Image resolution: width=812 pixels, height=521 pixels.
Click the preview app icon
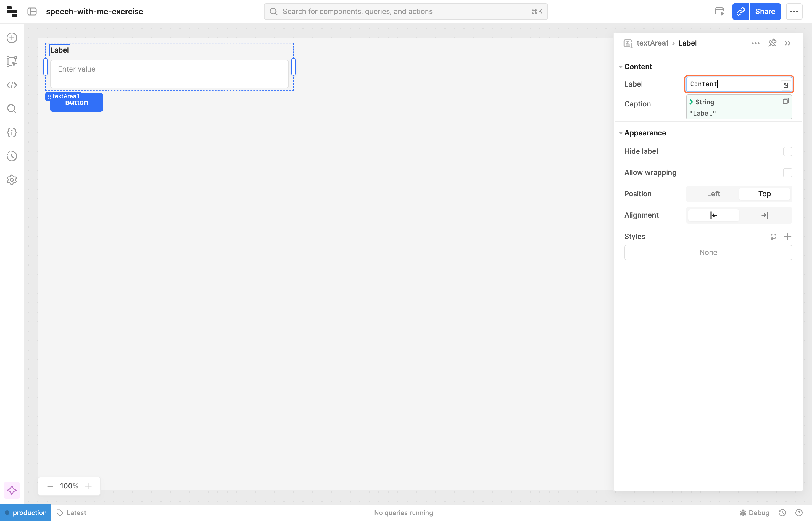719,12
